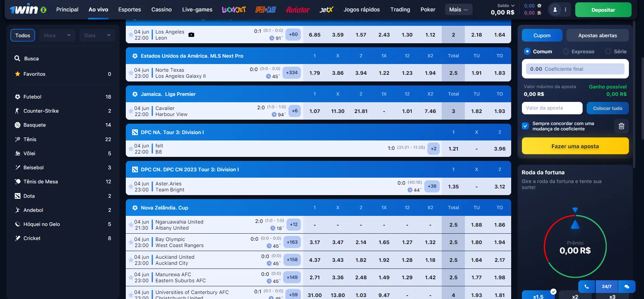
Task: Select the Comum bet type radio
Action: pyautogui.click(x=527, y=51)
